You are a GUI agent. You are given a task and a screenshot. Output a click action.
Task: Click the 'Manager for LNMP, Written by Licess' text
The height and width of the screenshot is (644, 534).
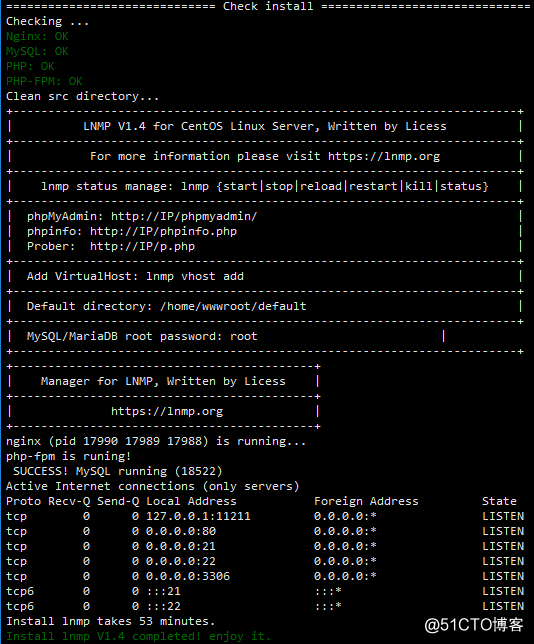tap(163, 382)
